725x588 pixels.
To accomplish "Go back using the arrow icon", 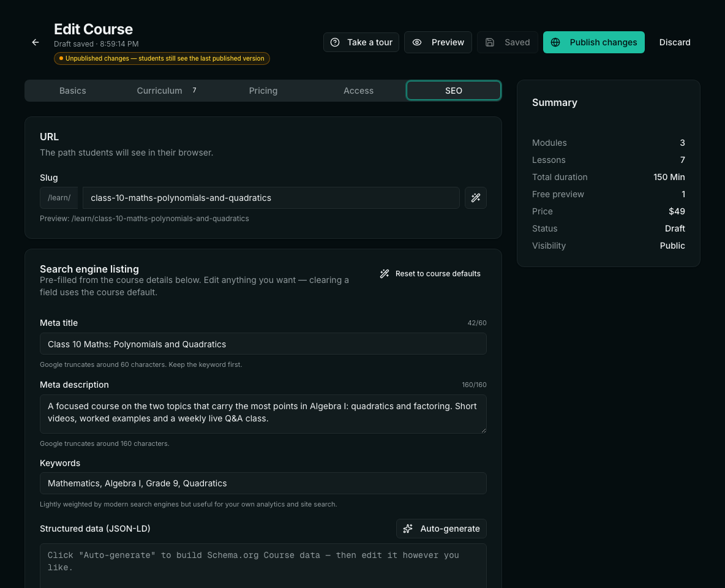I will pyautogui.click(x=35, y=42).
